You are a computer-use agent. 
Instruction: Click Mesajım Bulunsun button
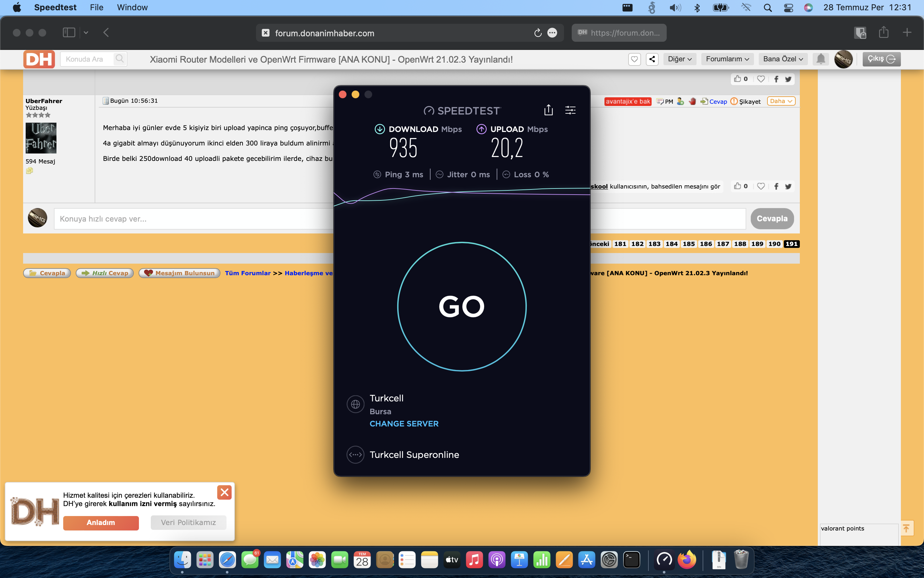coord(179,273)
